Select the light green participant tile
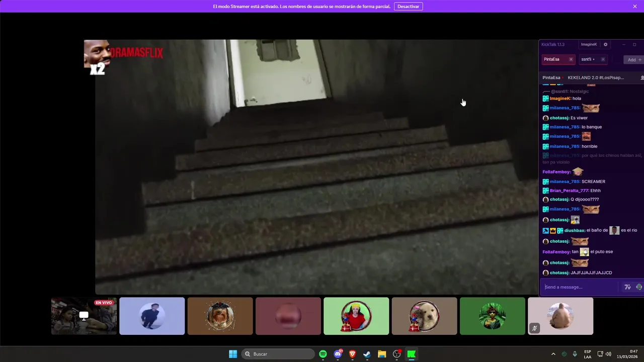 click(x=356, y=316)
